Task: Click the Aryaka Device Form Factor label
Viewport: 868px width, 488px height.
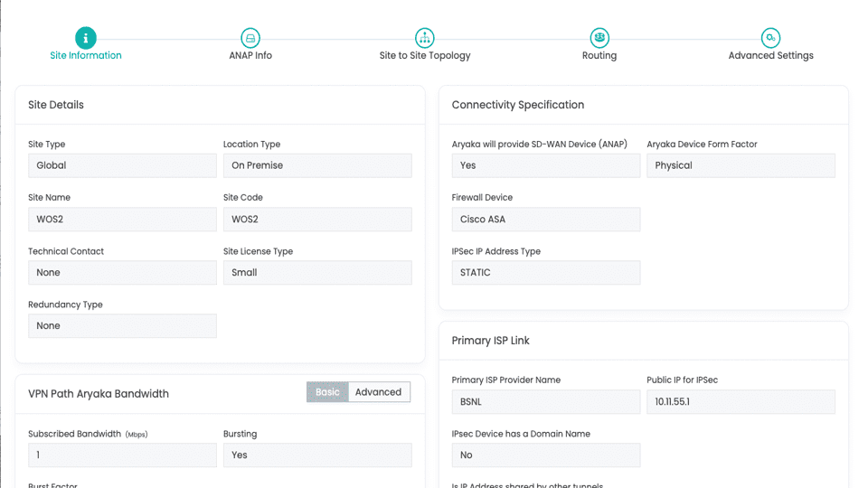Action: point(702,144)
